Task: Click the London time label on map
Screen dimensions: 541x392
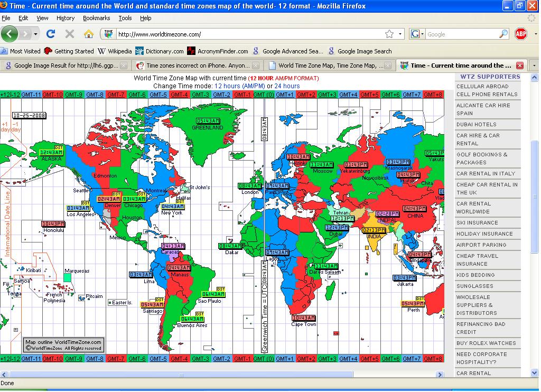Action: [250, 185]
